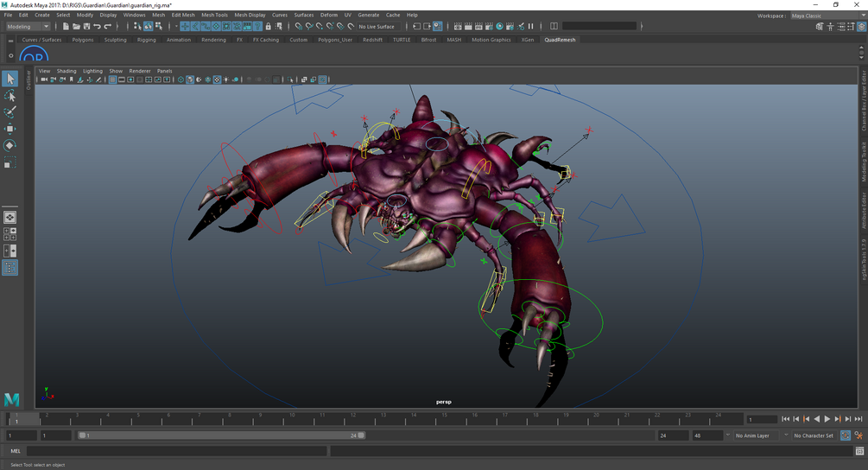Toggle the Auto Keyframe button

[846, 435]
